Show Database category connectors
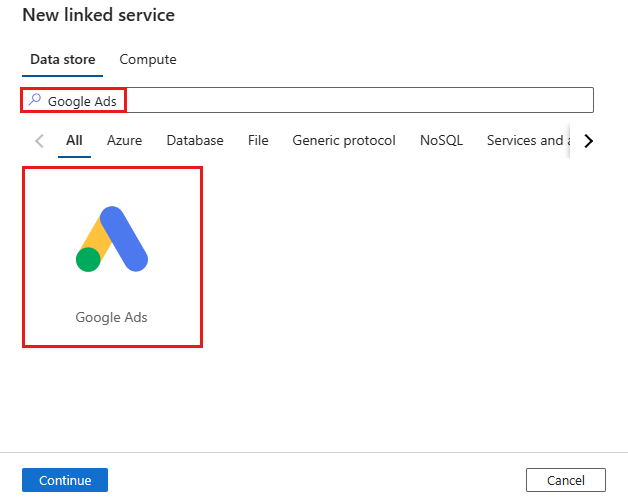 coord(195,141)
